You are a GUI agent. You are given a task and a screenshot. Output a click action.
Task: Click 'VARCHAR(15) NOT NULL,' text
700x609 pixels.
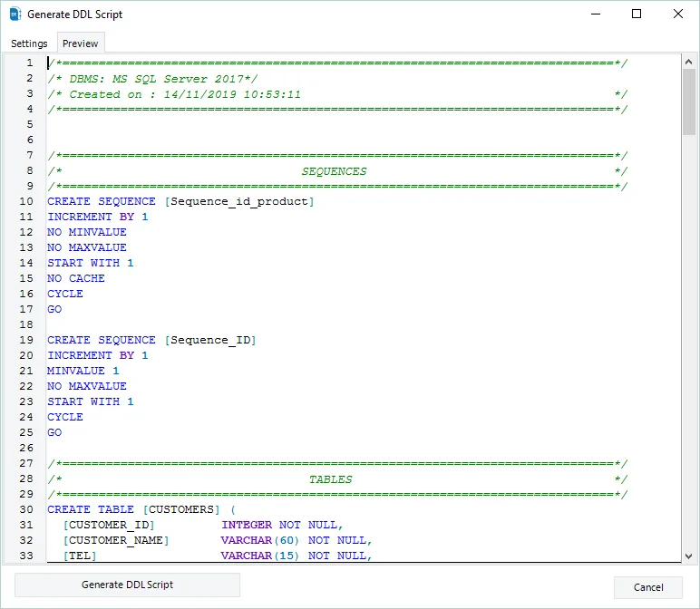point(296,556)
